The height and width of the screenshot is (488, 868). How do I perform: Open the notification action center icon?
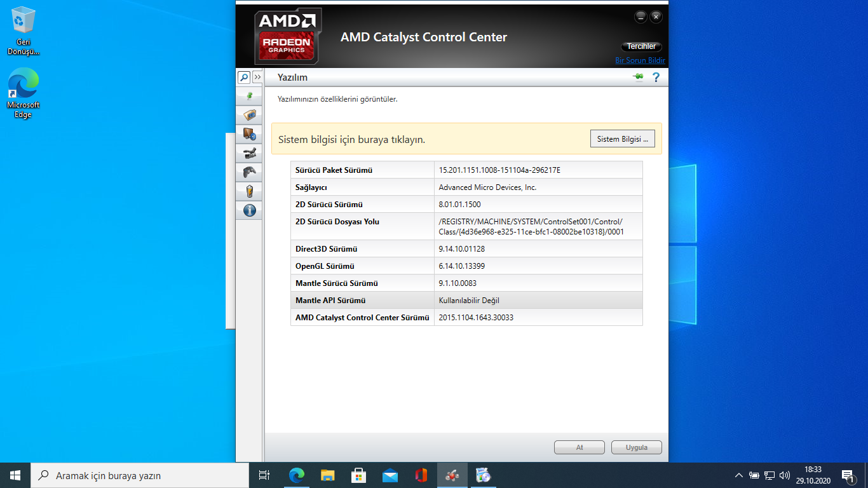[848, 475]
